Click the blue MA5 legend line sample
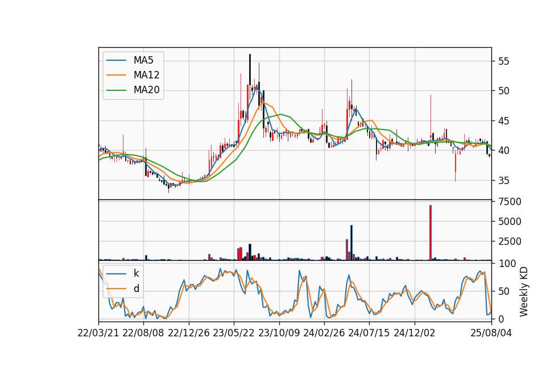The width and height of the screenshot is (546, 392). point(116,60)
